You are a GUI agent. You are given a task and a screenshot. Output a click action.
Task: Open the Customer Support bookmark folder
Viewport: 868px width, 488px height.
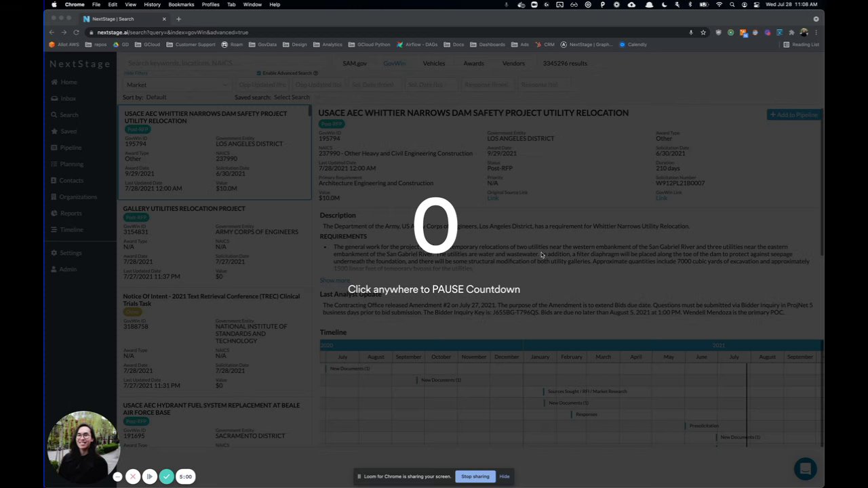tap(191, 45)
